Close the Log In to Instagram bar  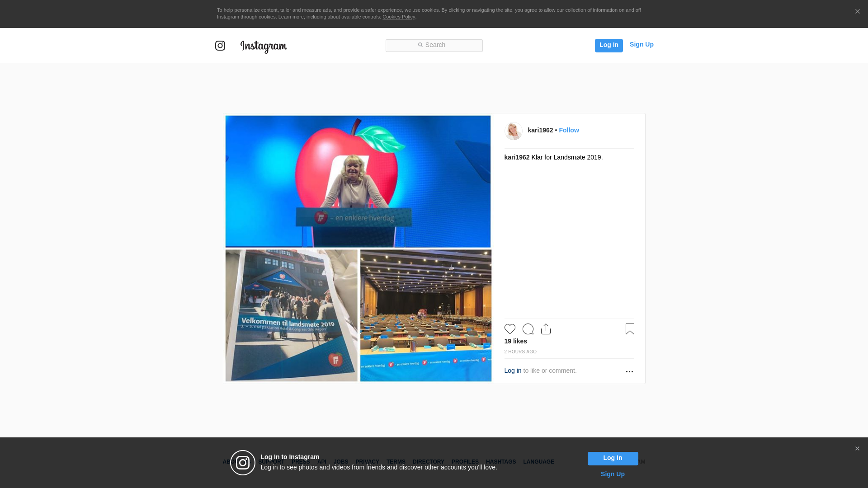click(x=857, y=449)
